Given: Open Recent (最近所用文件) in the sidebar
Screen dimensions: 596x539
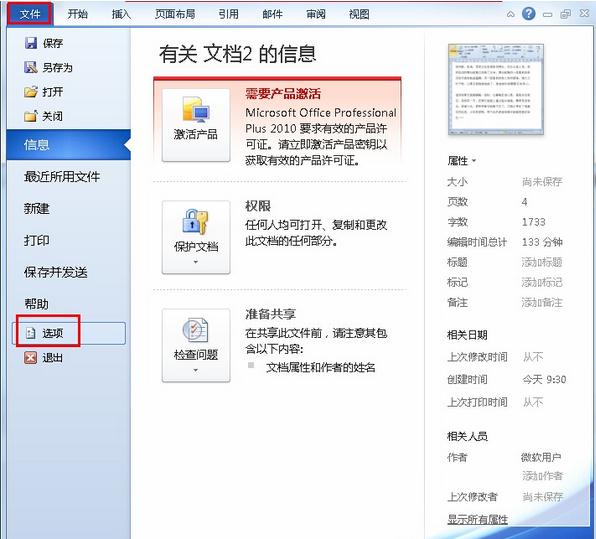Looking at the screenshot, I should (62, 177).
